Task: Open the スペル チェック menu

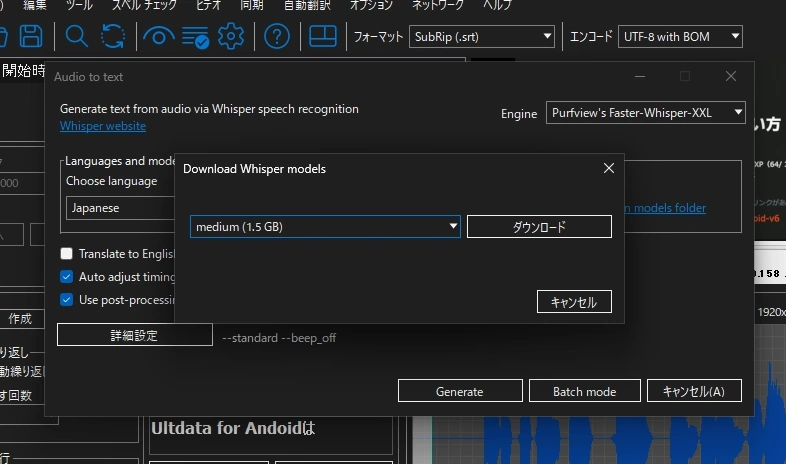Action: pos(144,5)
